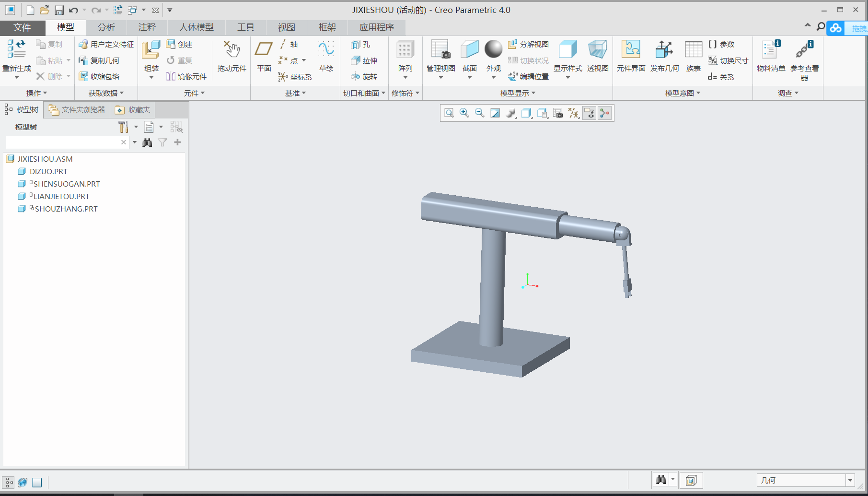Open the 几何 selection filter dropdown

850,480
